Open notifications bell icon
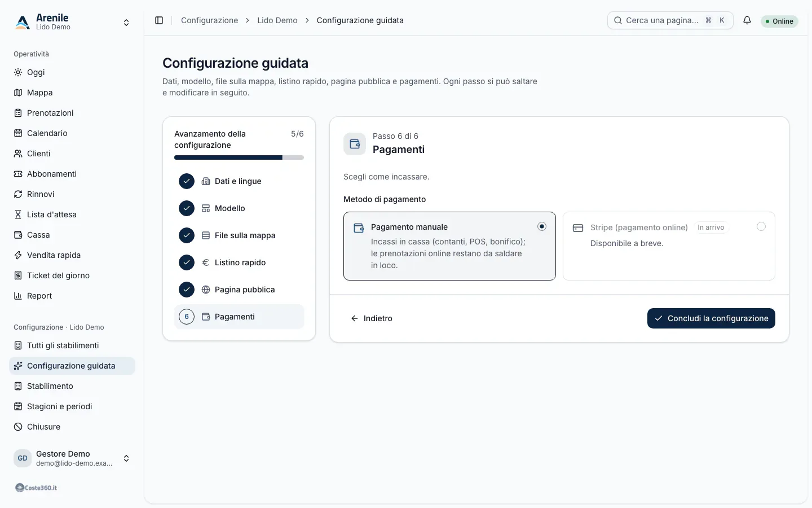Screen dimensions: 812x508 click(x=747, y=20)
